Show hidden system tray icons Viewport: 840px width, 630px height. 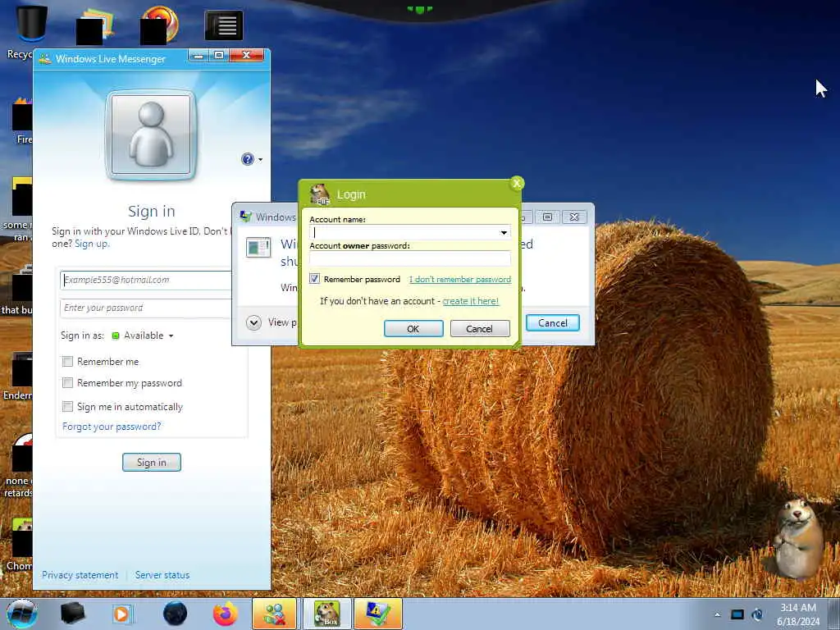click(717, 614)
